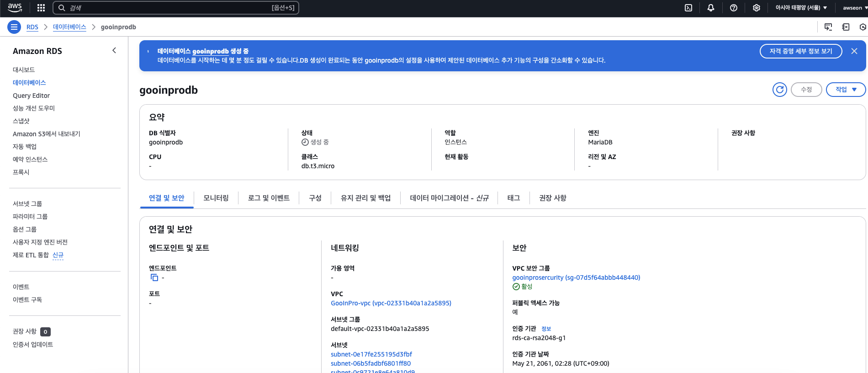Open subnet-06b5fadbf6801ff80 link

[x=371, y=363]
